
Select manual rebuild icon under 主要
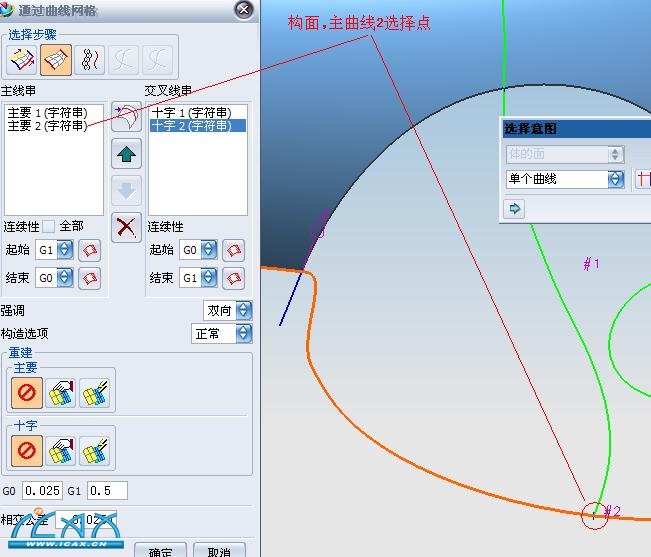pos(61,393)
